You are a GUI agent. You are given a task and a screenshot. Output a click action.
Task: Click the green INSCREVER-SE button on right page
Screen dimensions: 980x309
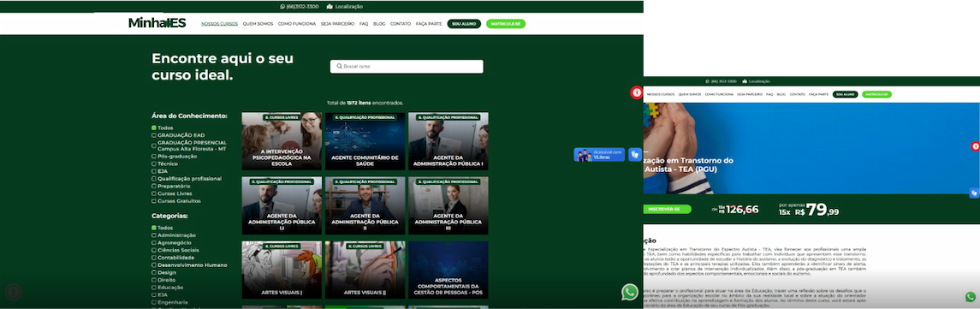click(667, 209)
